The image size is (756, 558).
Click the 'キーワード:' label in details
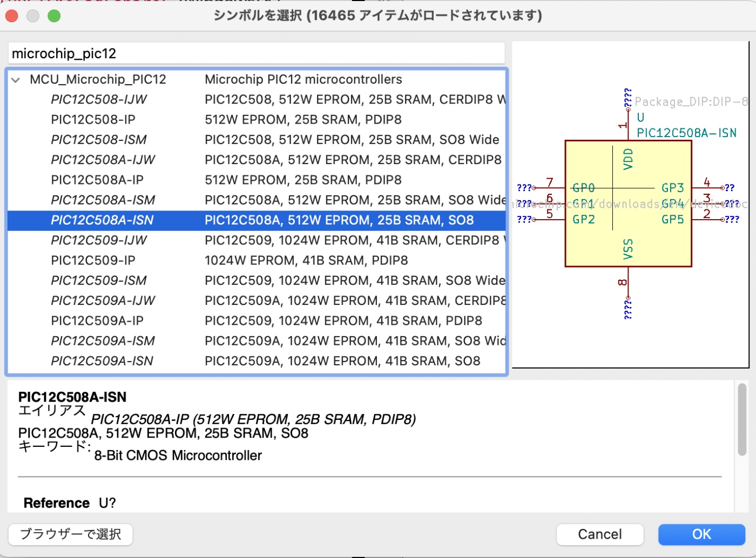click(55, 446)
